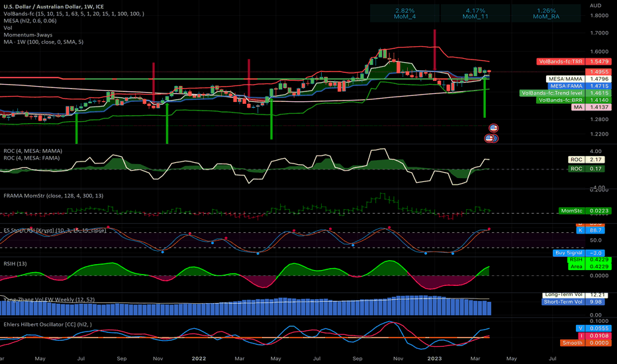Click the Area 0.4229 value label
Viewport: 617px width, 364px height.
tap(589, 267)
